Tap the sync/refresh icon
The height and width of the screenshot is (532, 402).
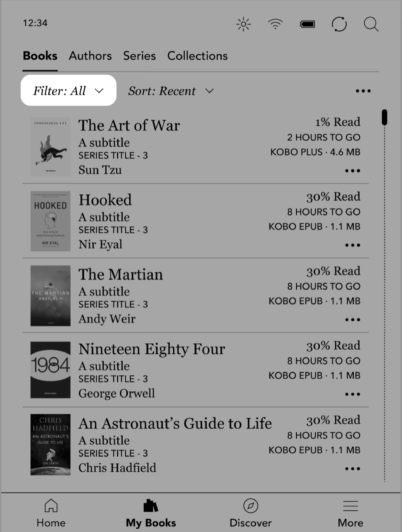click(339, 24)
